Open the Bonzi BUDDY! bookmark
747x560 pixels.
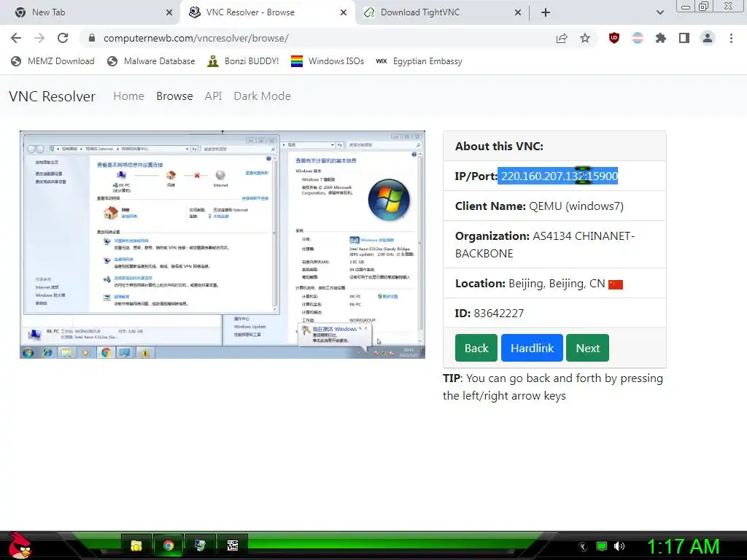(243, 61)
